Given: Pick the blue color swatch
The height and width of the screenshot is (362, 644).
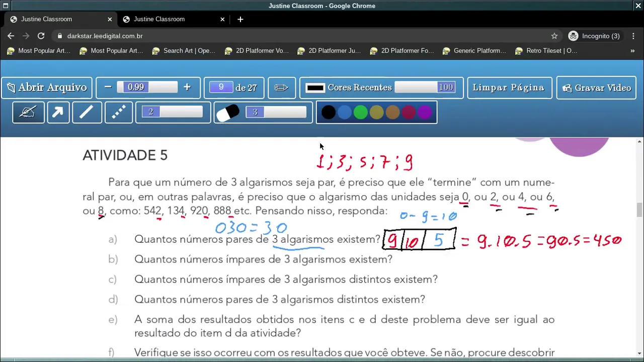Looking at the screenshot, I should coord(344,113).
